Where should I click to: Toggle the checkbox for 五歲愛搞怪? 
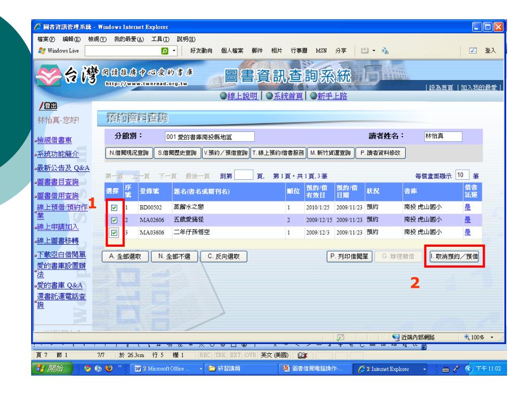[x=114, y=220]
